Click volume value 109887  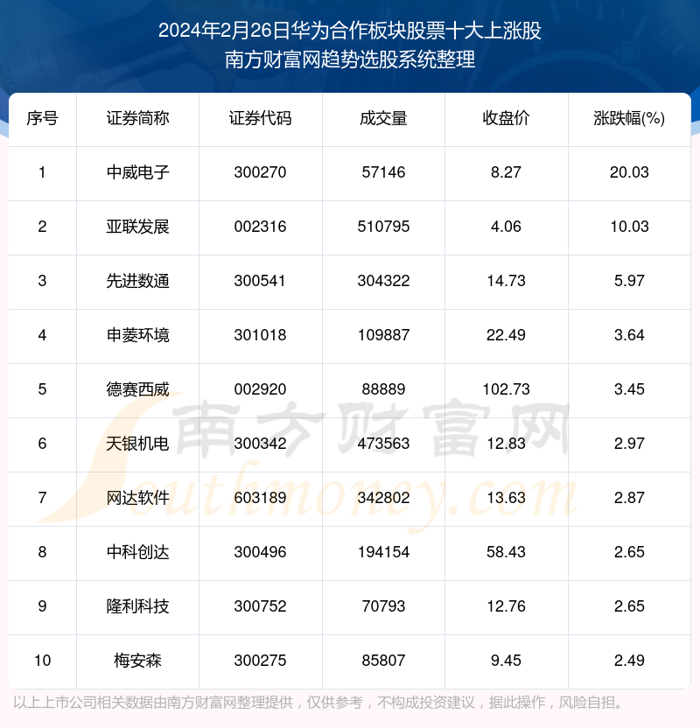pyautogui.click(x=383, y=335)
